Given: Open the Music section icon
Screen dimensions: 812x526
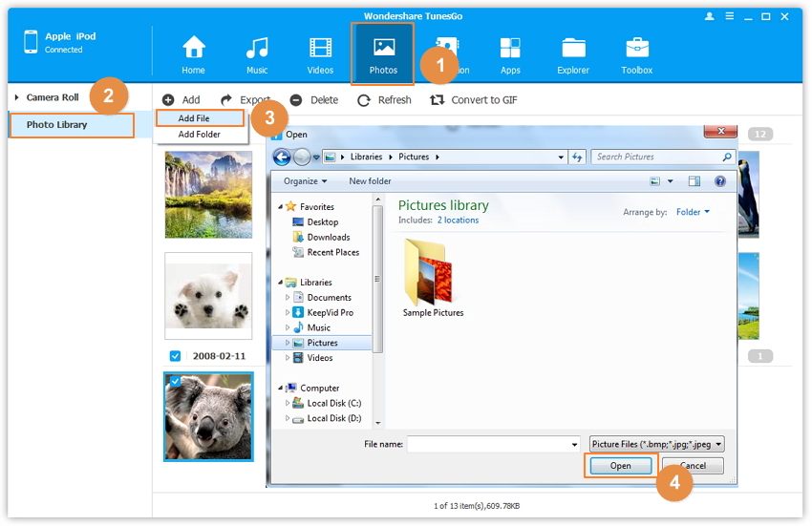Looking at the screenshot, I should tap(257, 48).
